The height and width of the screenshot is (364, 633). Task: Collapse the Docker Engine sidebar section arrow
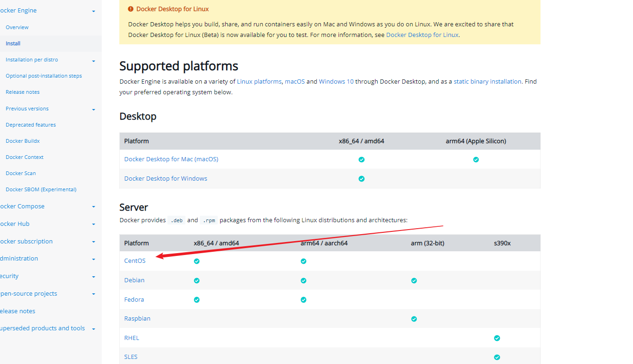click(x=94, y=11)
